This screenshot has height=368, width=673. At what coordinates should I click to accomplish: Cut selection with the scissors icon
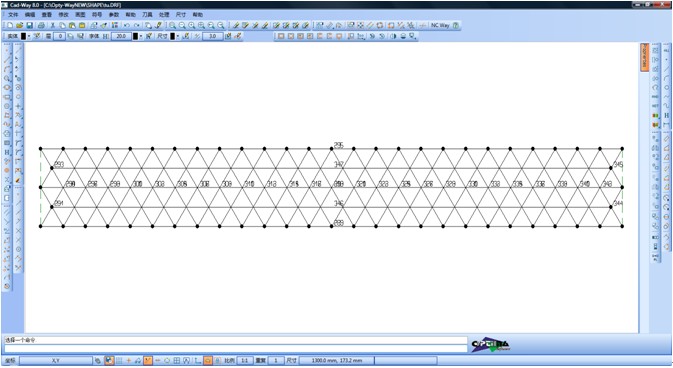53,25
